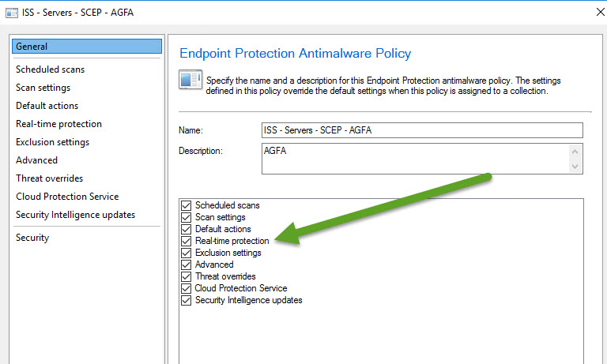Screen dimensions: 607x364
Task: Uncheck the Exclusion settings checkbox
Action: [x=187, y=253]
